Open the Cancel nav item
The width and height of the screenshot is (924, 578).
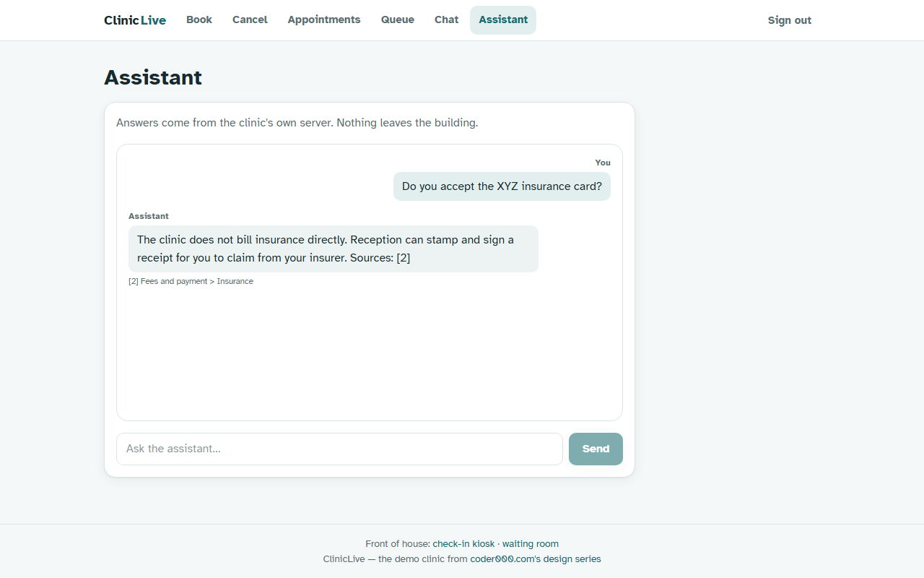tap(250, 20)
